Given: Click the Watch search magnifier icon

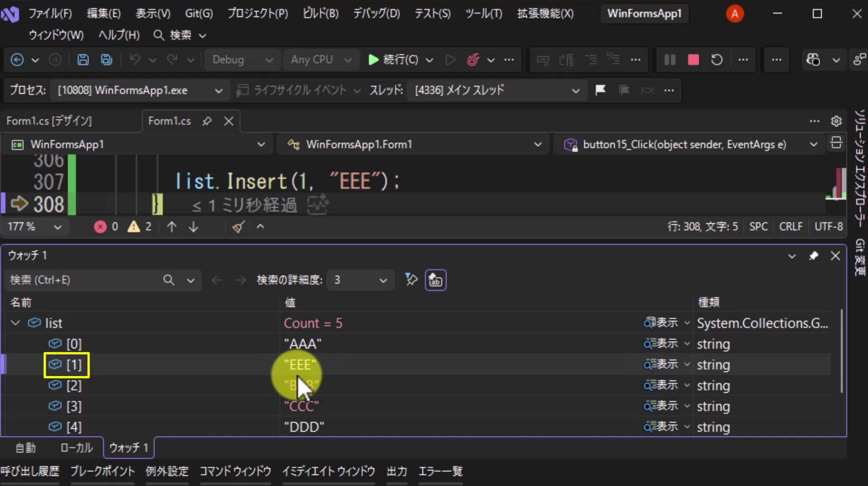Looking at the screenshot, I should (x=169, y=280).
